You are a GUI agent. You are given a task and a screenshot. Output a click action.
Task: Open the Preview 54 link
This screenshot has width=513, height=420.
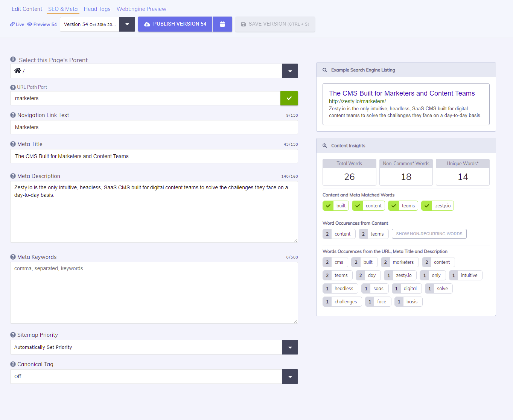(42, 24)
